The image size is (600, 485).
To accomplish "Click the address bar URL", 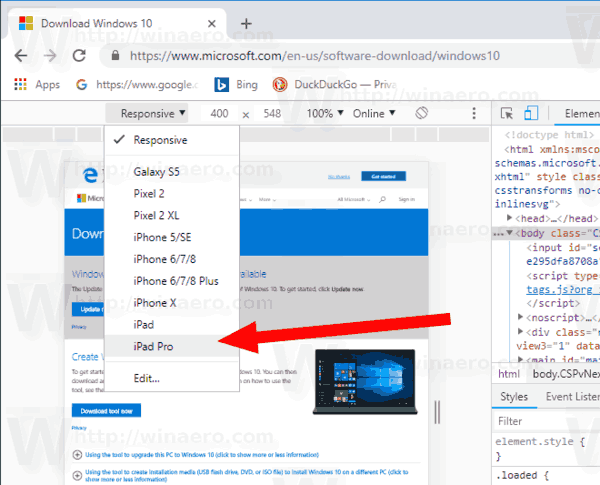I will coord(315,56).
